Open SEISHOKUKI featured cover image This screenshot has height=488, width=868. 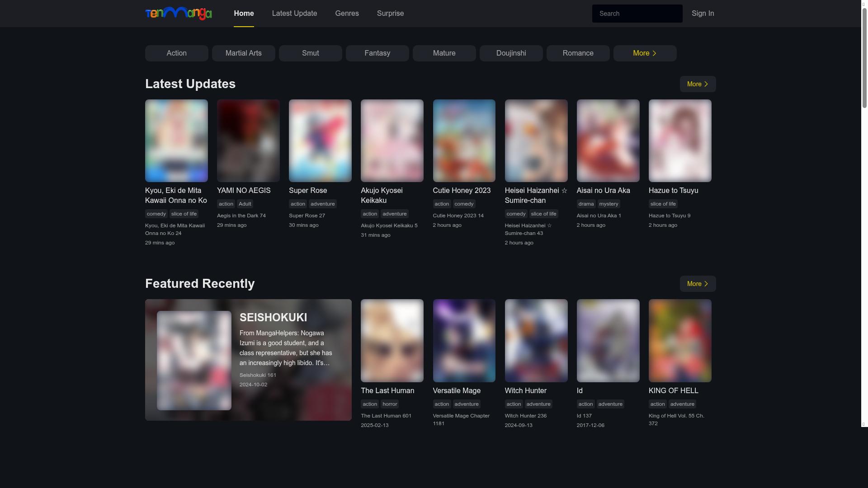[x=194, y=360]
